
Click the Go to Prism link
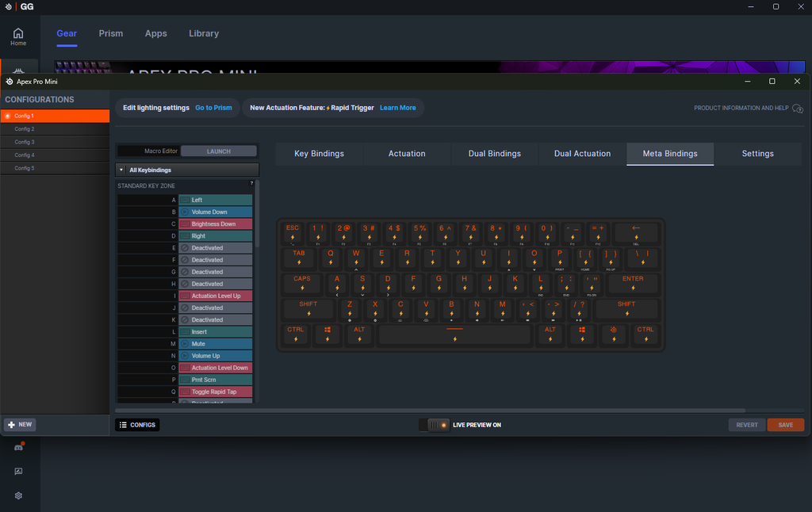pyautogui.click(x=213, y=108)
